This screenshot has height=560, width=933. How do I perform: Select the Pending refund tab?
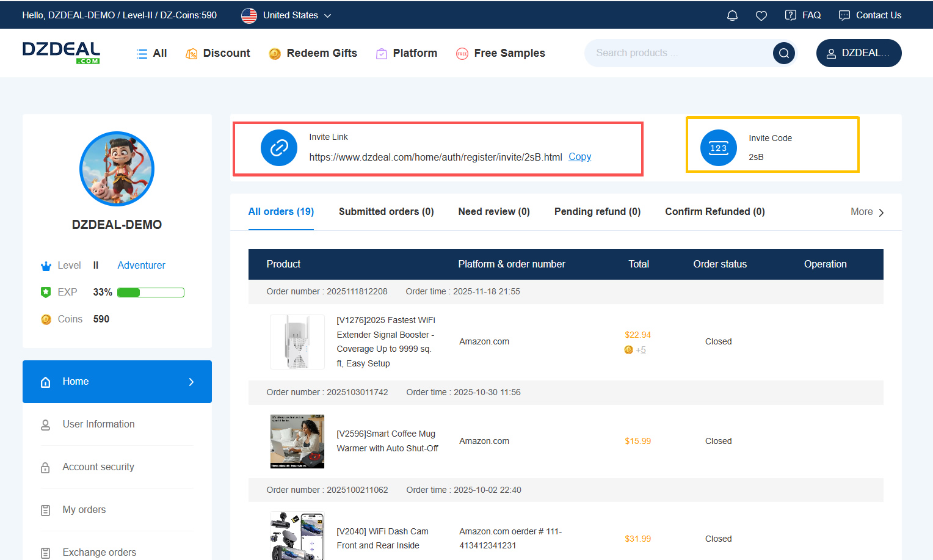coord(597,211)
